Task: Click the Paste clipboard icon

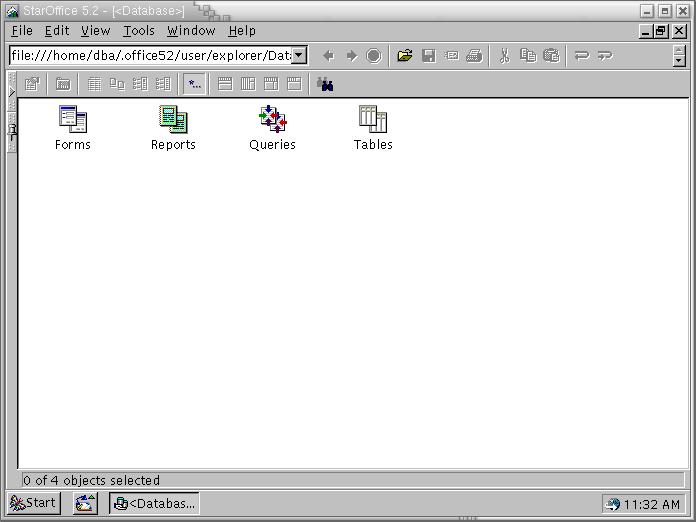Action: [x=551, y=56]
